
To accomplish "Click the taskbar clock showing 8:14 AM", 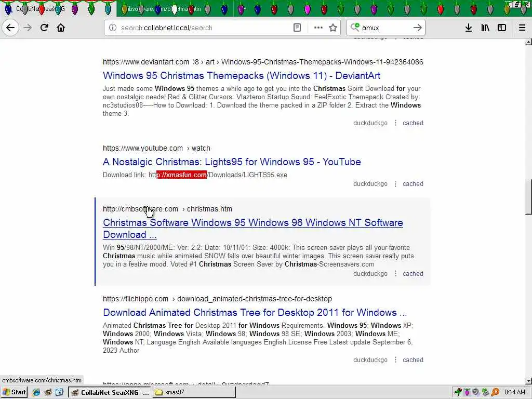I will tap(514, 392).
